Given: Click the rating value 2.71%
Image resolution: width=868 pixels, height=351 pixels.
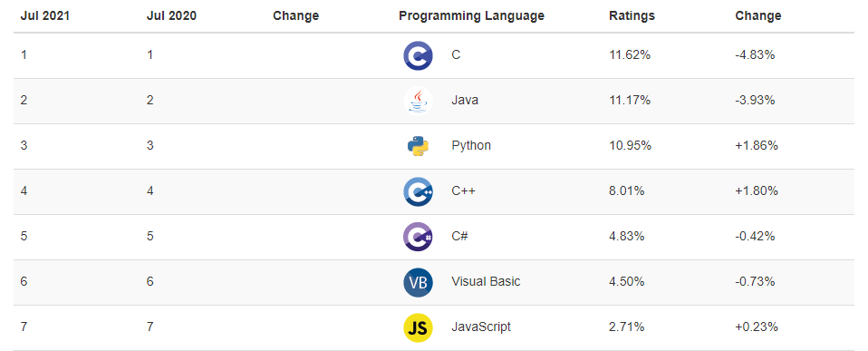Looking at the screenshot, I should (x=627, y=327).
